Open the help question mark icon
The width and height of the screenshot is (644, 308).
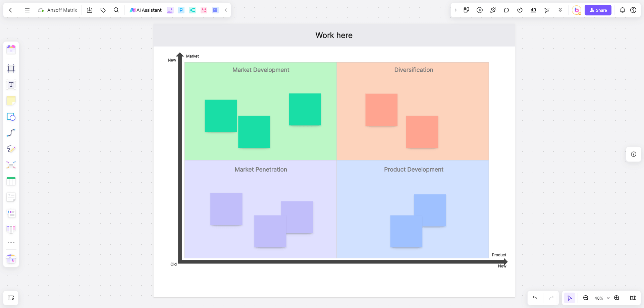click(x=633, y=10)
